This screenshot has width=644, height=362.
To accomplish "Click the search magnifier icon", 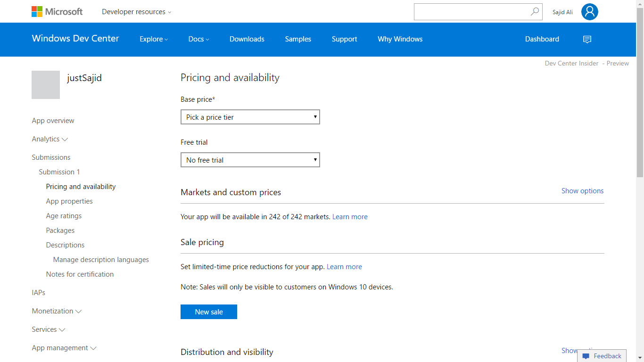I will [535, 12].
